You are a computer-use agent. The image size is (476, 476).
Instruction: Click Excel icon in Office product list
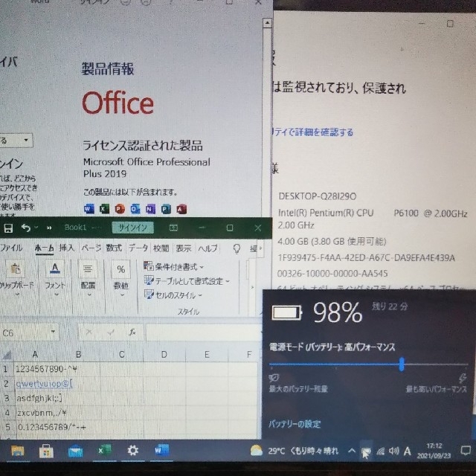pyautogui.click(x=104, y=209)
